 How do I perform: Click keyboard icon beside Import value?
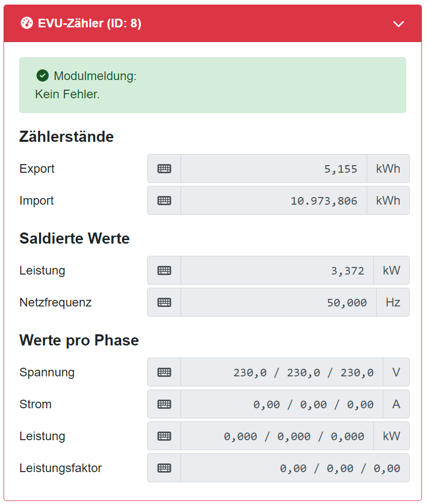(x=164, y=201)
